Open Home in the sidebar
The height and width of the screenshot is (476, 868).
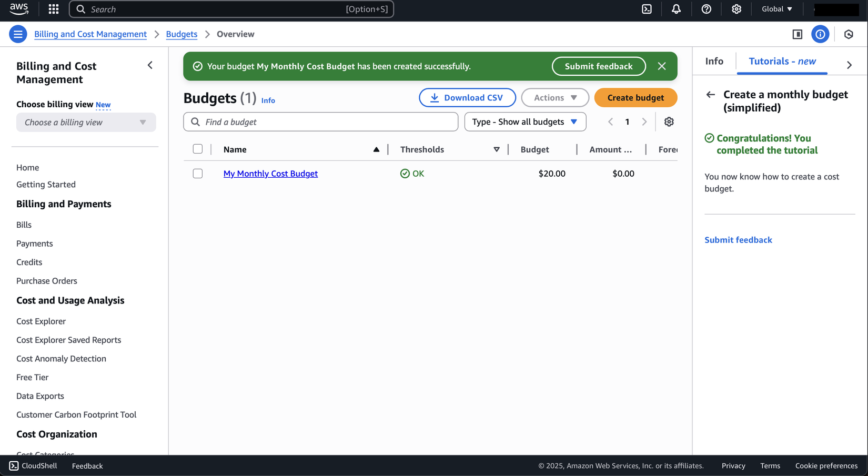(27, 167)
